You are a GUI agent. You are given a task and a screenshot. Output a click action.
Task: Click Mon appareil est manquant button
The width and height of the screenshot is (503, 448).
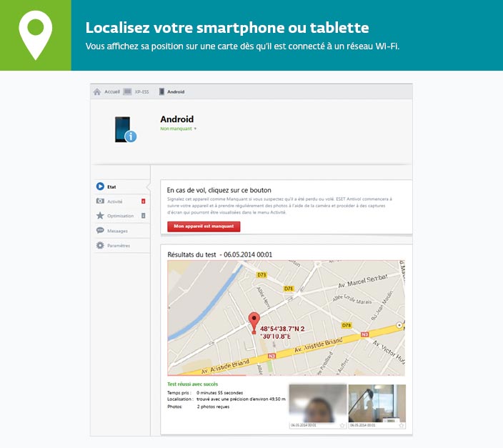(204, 227)
